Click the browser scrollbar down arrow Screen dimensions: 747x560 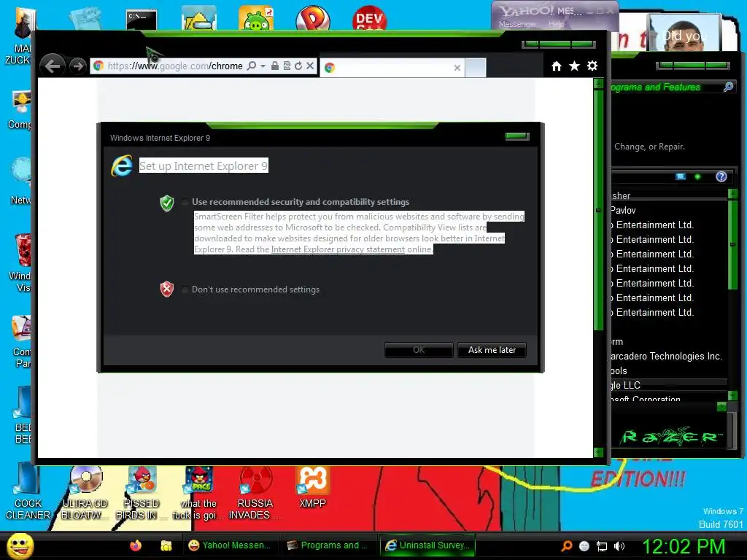[598, 452]
